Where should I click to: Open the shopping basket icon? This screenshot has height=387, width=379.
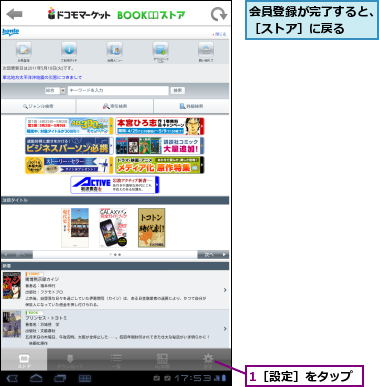(x=206, y=50)
